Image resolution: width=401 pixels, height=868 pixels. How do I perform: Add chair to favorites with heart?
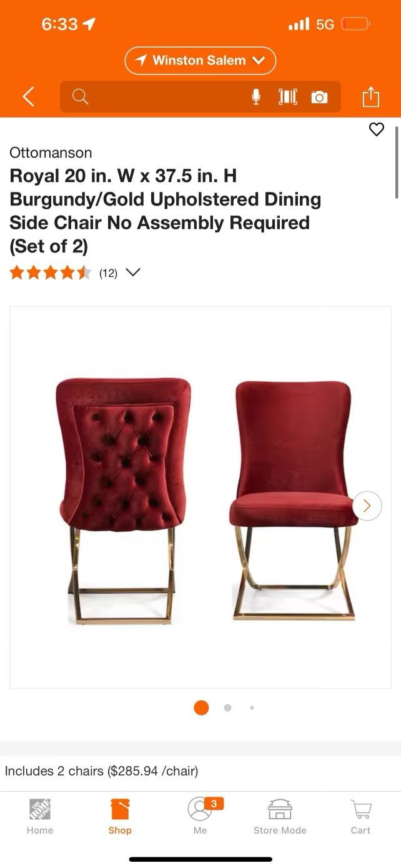(x=377, y=129)
